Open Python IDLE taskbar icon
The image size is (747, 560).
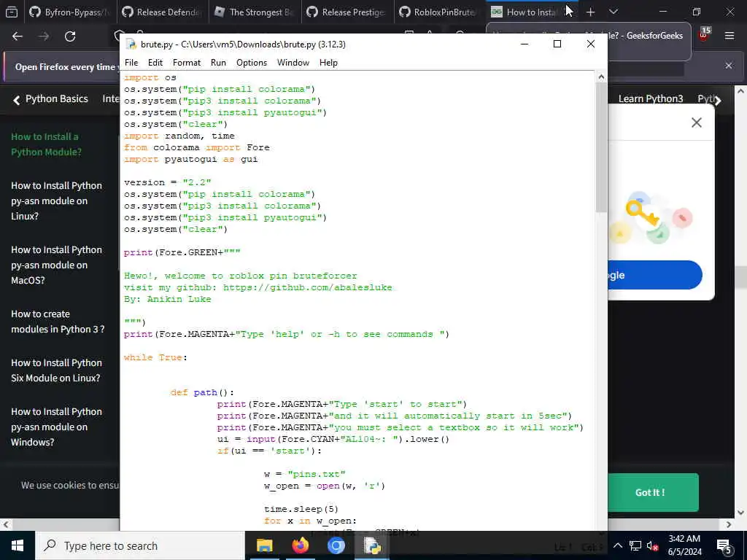tap(372, 545)
